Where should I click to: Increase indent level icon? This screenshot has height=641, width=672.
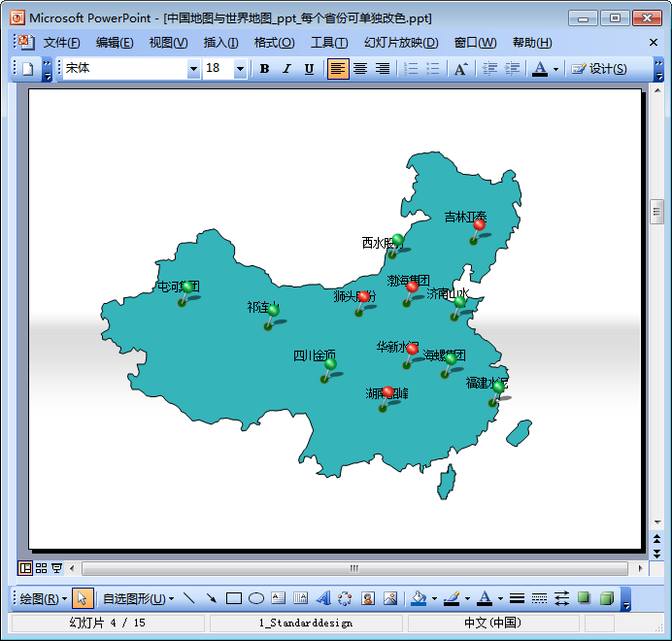(x=512, y=69)
